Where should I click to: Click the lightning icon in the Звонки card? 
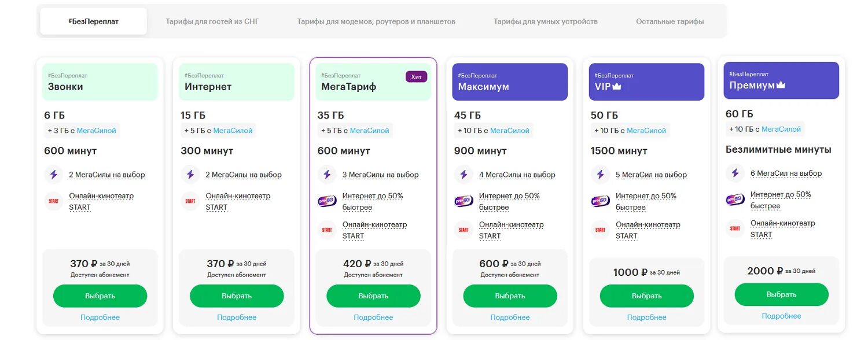pos(54,174)
